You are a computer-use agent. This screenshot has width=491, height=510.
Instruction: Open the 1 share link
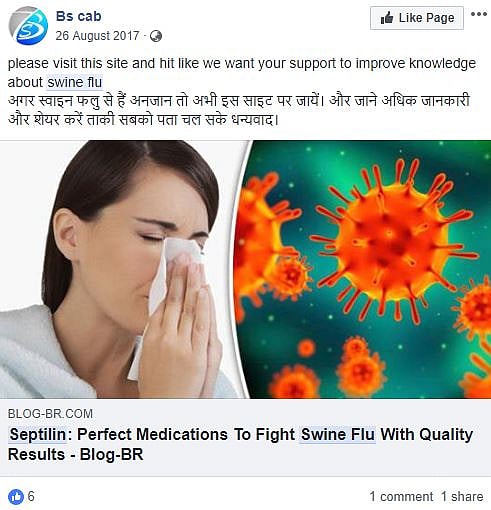(462, 496)
